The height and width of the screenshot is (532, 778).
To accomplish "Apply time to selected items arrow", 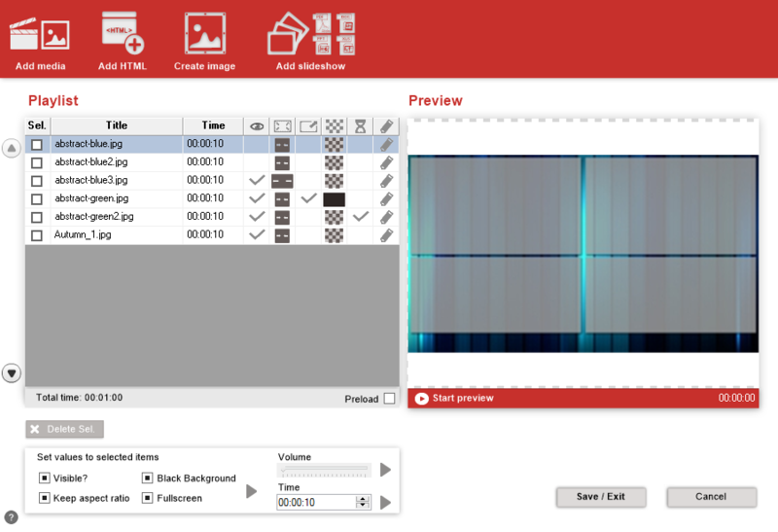I will click(x=385, y=503).
